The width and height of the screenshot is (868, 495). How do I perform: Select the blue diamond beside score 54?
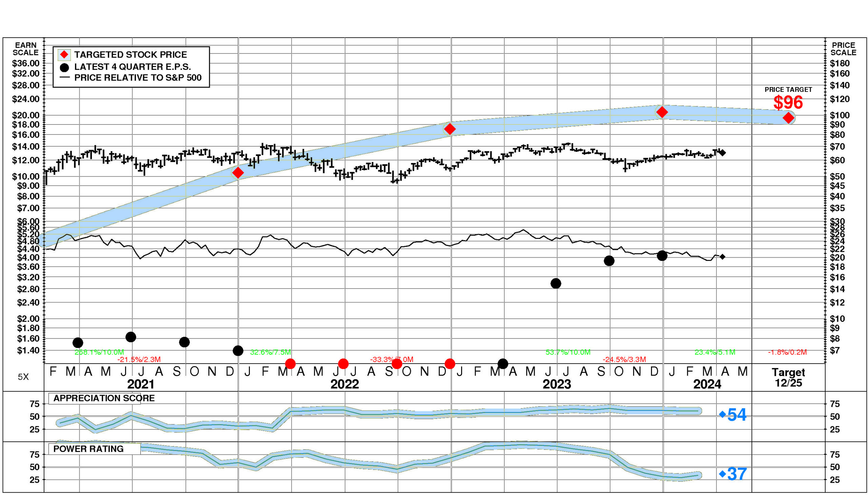coord(723,414)
